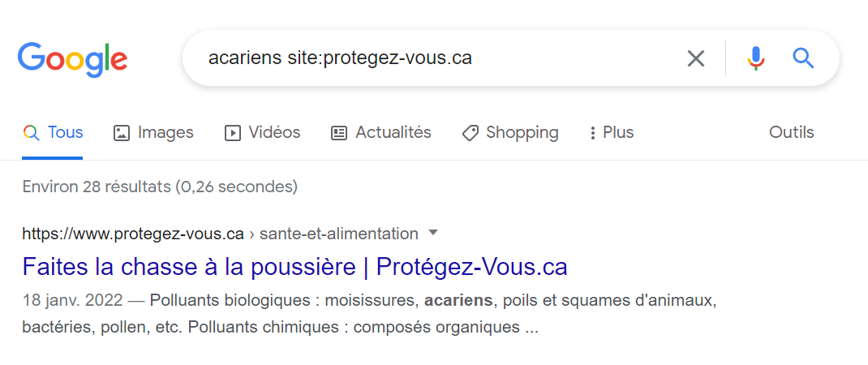The image size is (868, 365).
Task: Go to the Shopping tab
Action: (522, 132)
